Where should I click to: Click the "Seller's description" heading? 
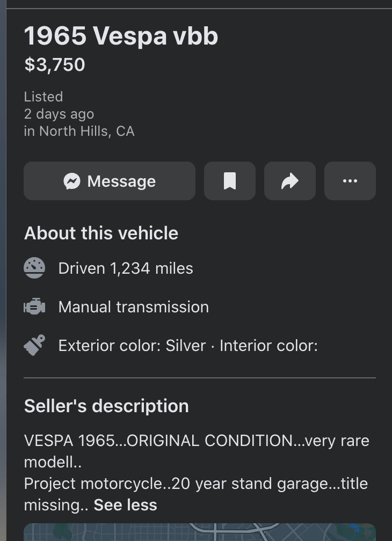click(x=106, y=406)
